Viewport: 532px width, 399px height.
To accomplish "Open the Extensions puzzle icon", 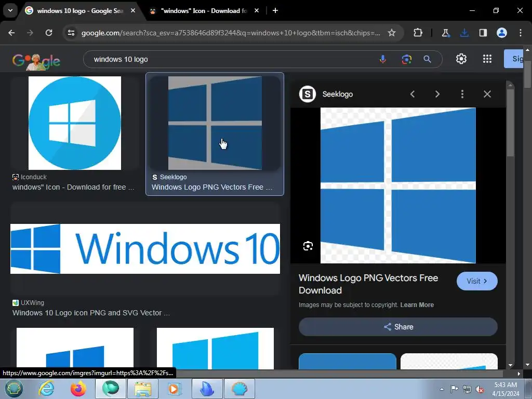I will (x=418, y=33).
